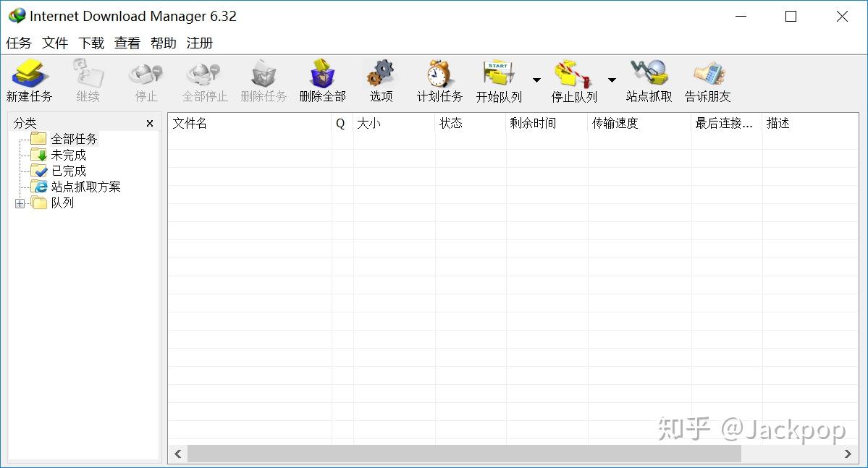The width and height of the screenshot is (868, 468).
Task: Close the 分类 side panel
Action: 149,124
